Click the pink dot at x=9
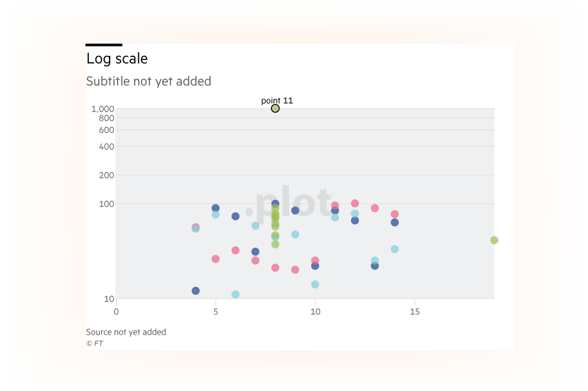This screenshot has width=588, height=391. (295, 270)
